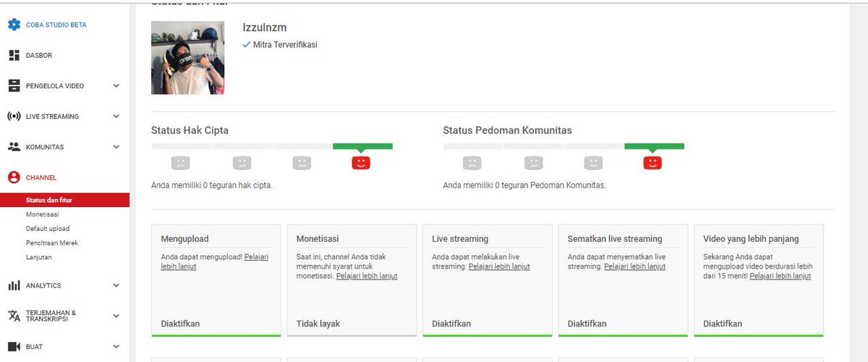
Task: Click the Dasbor dashboard icon
Action: click(14, 55)
